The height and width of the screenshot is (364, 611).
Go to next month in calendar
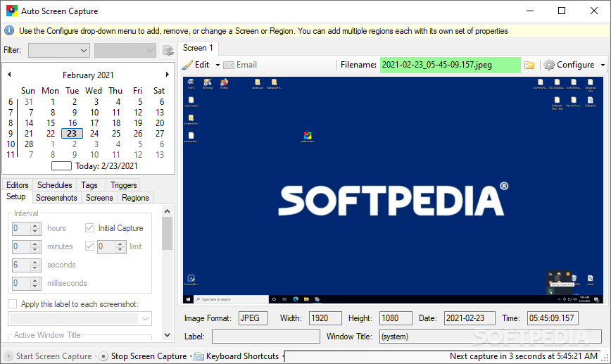[x=167, y=75]
